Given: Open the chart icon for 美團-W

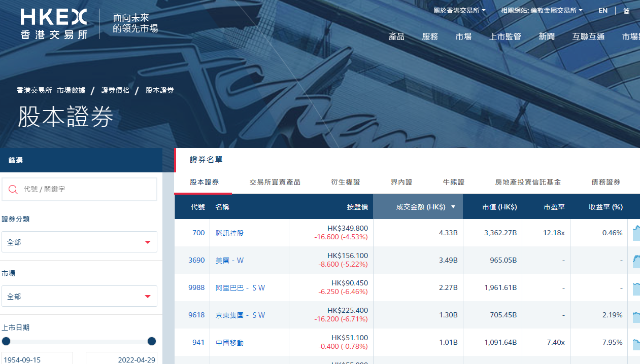Looking at the screenshot, I should [x=636, y=260].
